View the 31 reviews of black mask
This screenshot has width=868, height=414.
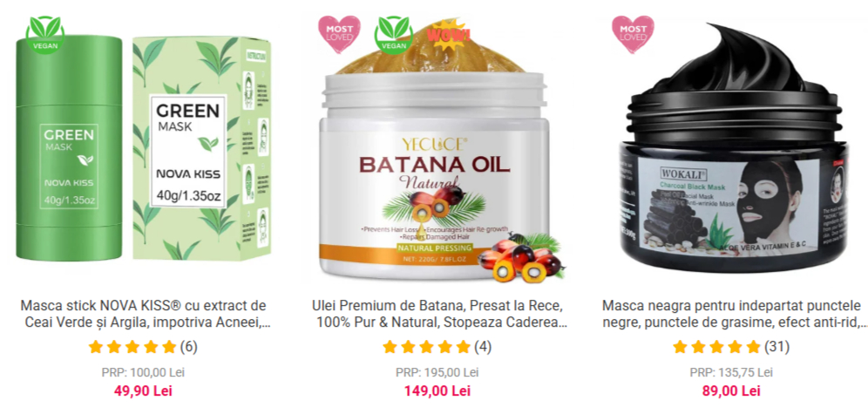tap(776, 347)
